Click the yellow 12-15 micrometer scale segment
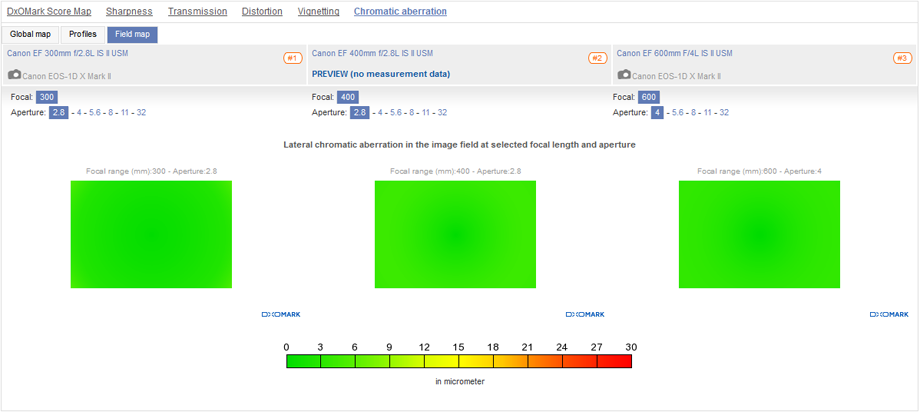 pos(441,361)
